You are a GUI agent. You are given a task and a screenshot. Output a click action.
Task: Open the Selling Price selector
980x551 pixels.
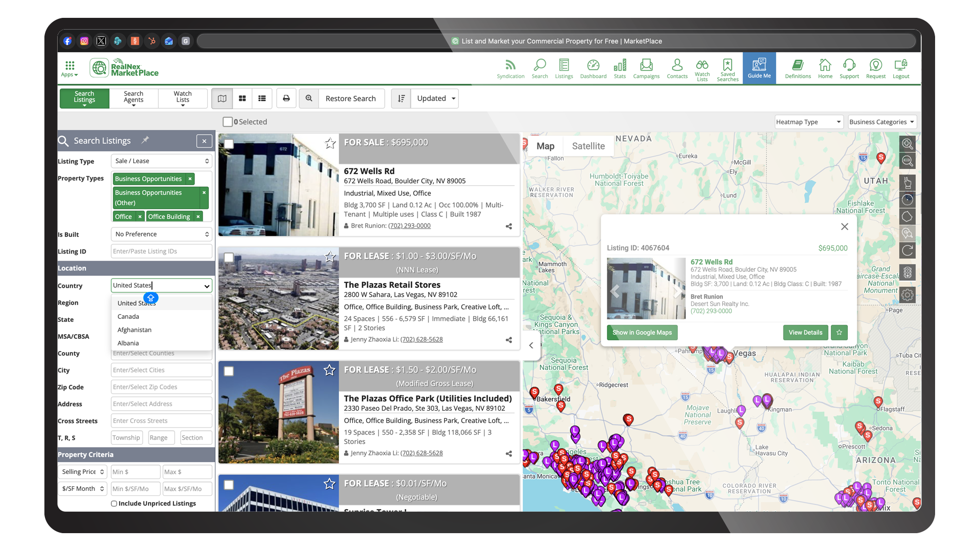click(83, 472)
